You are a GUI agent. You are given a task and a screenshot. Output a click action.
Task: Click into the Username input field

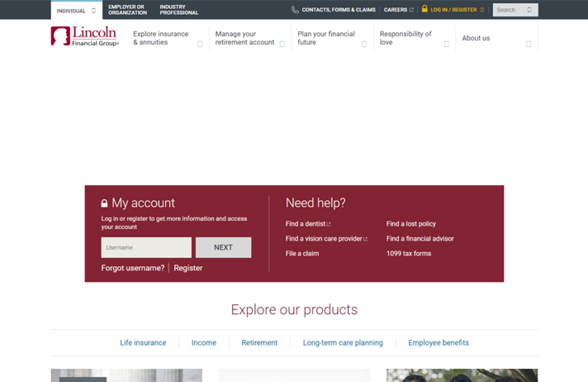146,248
